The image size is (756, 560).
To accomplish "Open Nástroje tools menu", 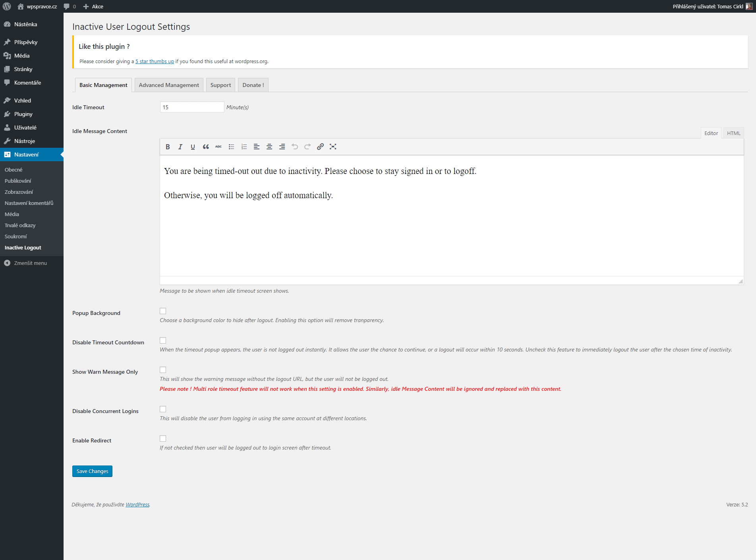I will pos(32,141).
